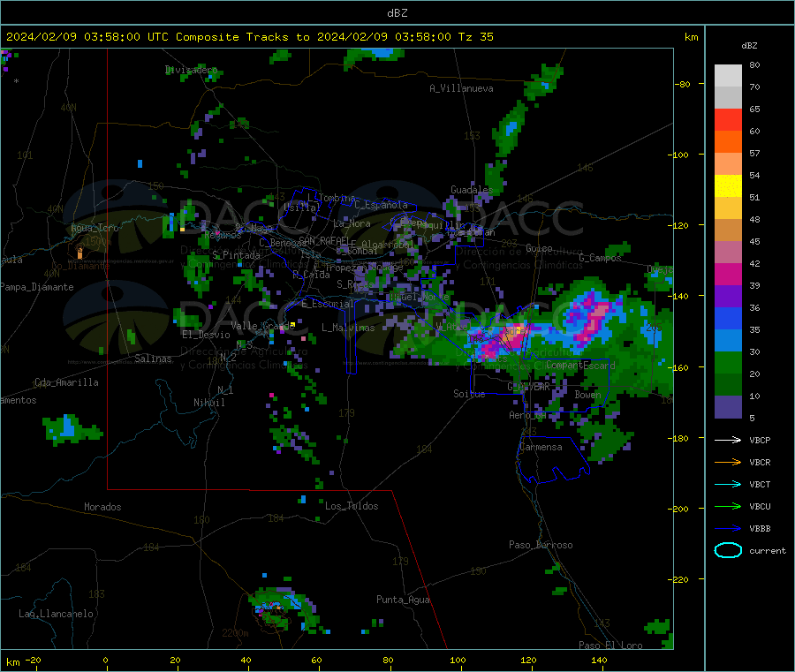Click the 'Tz 35' text in header

pyautogui.click(x=475, y=37)
